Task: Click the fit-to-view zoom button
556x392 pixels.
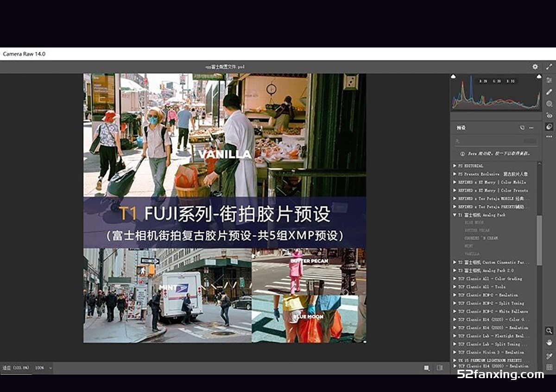Action: [x=16, y=368]
